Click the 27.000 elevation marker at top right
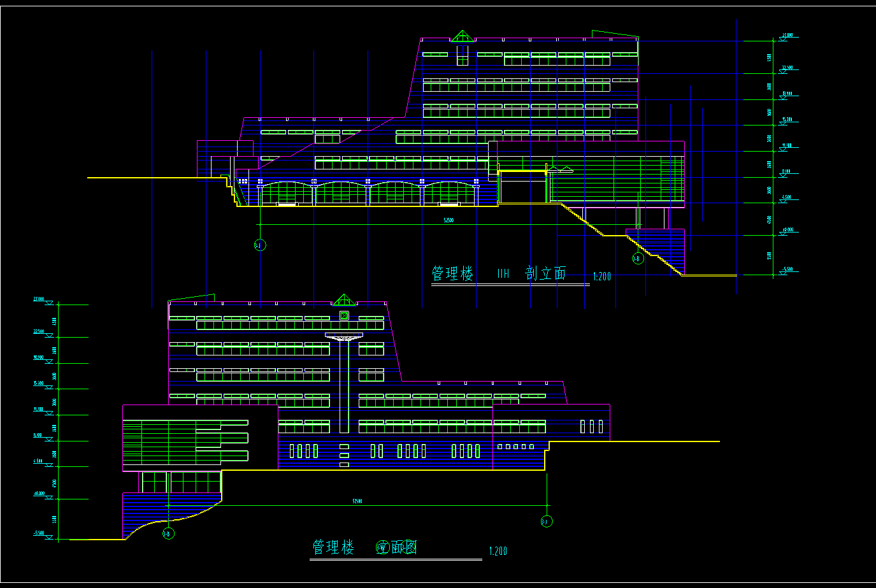 pos(787,36)
